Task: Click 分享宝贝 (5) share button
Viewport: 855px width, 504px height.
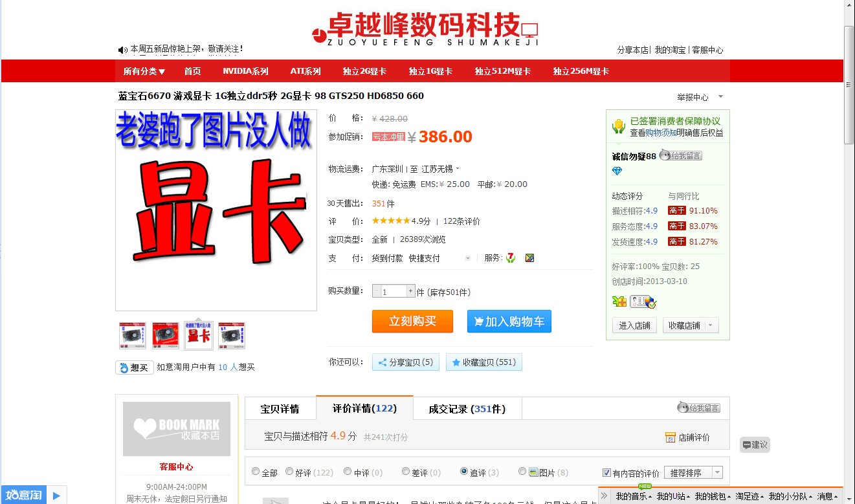Action: pyautogui.click(x=406, y=362)
